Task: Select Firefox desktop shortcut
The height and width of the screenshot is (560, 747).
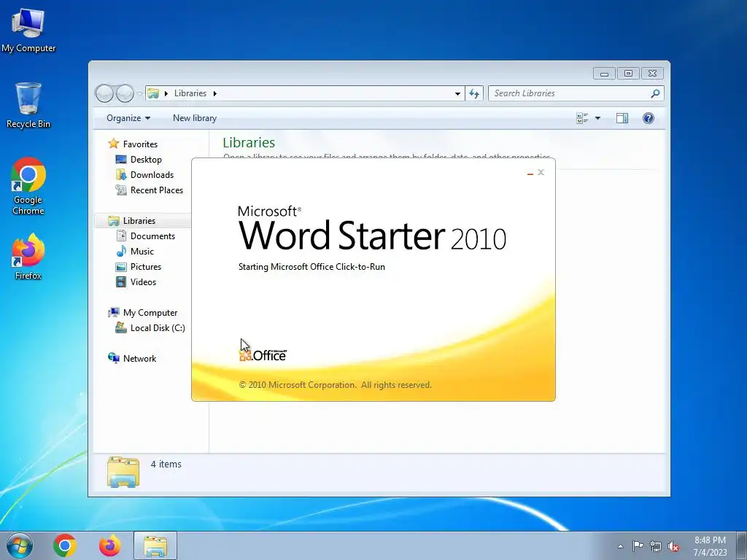Action: pos(28,256)
